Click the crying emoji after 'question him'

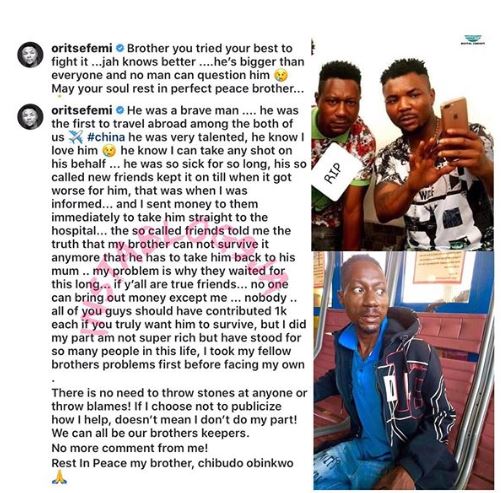click(281, 76)
